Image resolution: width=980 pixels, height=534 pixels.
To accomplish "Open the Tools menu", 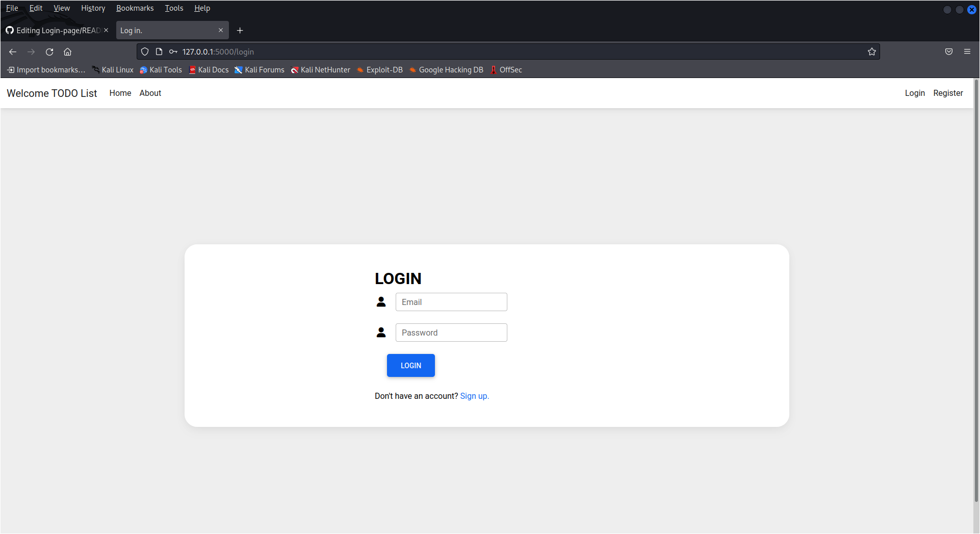I will coord(174,8).
